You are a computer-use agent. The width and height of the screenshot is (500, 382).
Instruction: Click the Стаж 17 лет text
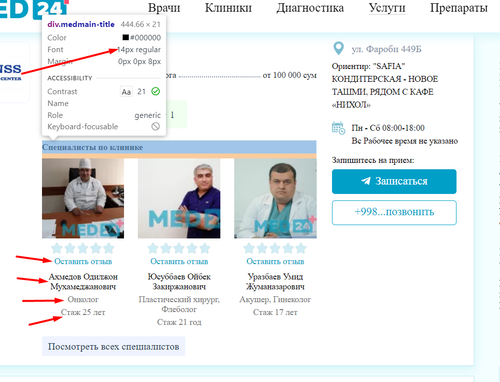click(x=275, y=312)
